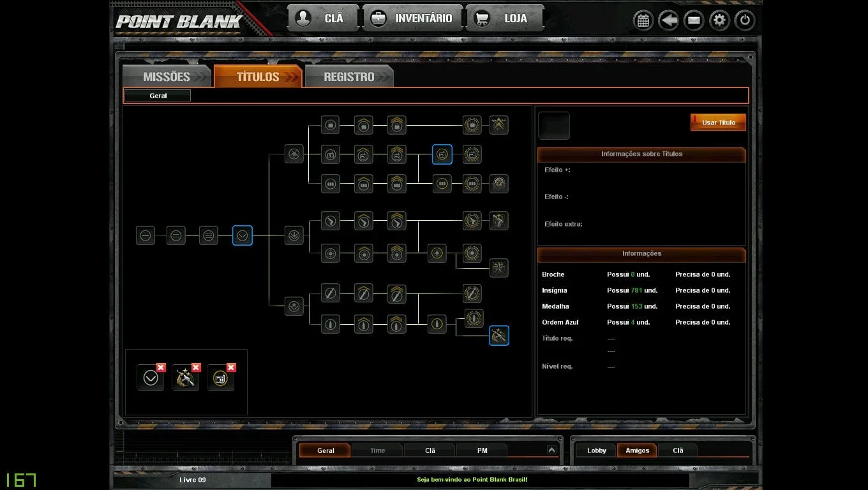
Task: Open the INVENTÁRIO button
Action: pos(412,19)
